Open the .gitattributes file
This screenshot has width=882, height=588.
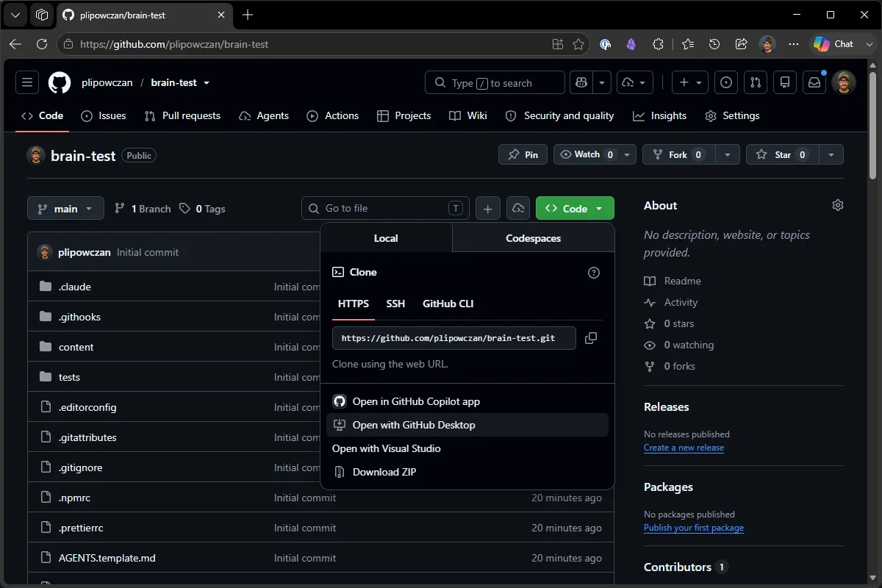(x=87, y=437)
